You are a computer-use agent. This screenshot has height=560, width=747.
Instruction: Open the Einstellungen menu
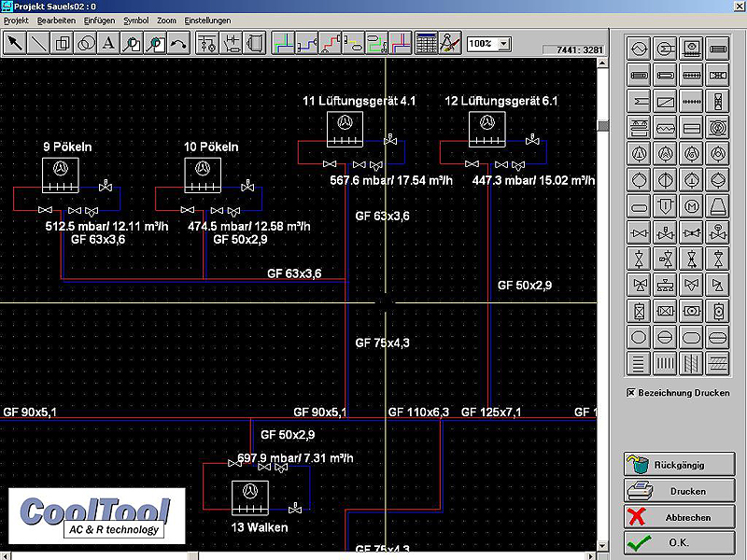point(207,20)
